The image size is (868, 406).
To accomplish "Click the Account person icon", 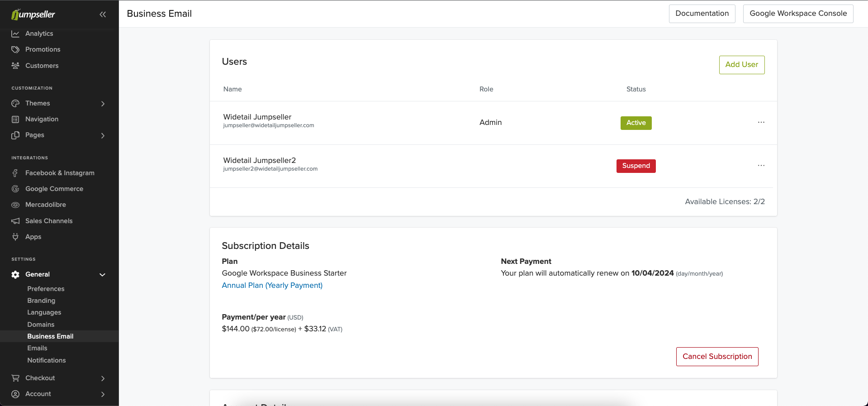I will (x=15, y=394).
